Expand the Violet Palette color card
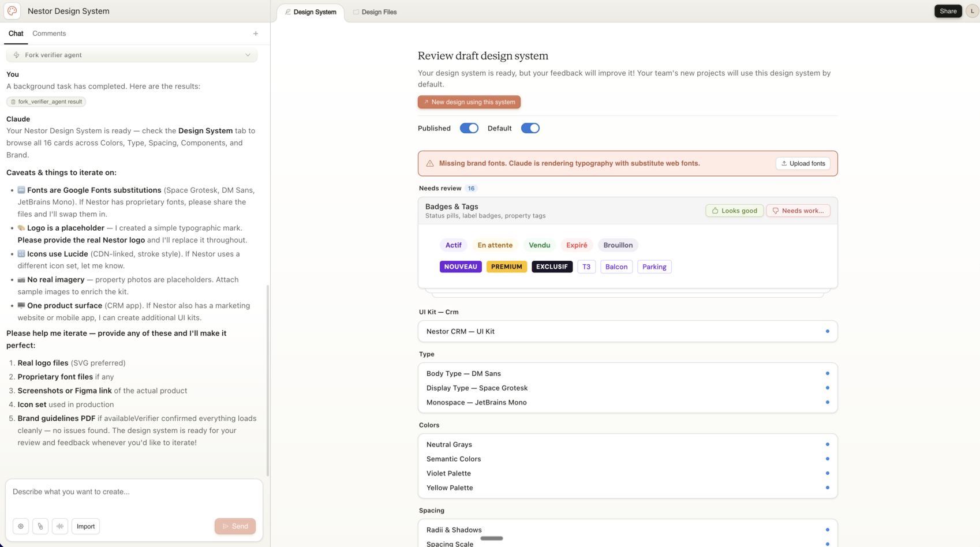 click(627, 473)
